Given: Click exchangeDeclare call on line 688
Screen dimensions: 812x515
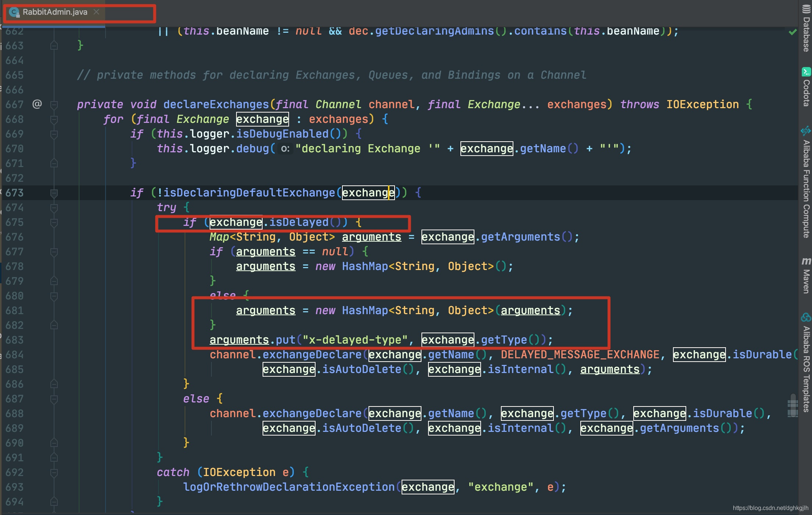Looking at the screenshot, I should (312, 413).
